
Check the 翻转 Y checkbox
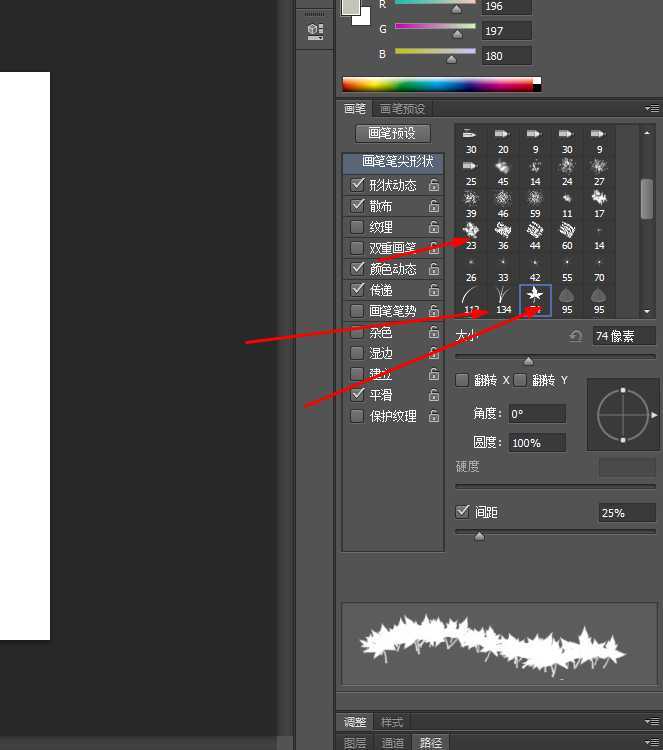click(x=520, y=380)
